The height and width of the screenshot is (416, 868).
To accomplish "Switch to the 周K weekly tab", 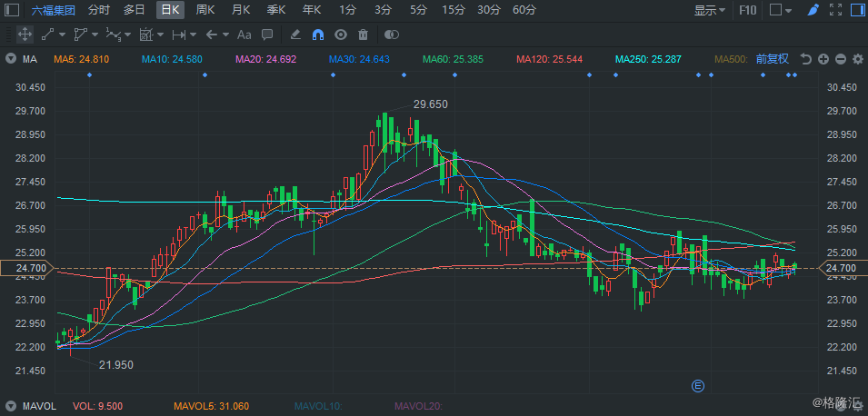I will point(205,9).
